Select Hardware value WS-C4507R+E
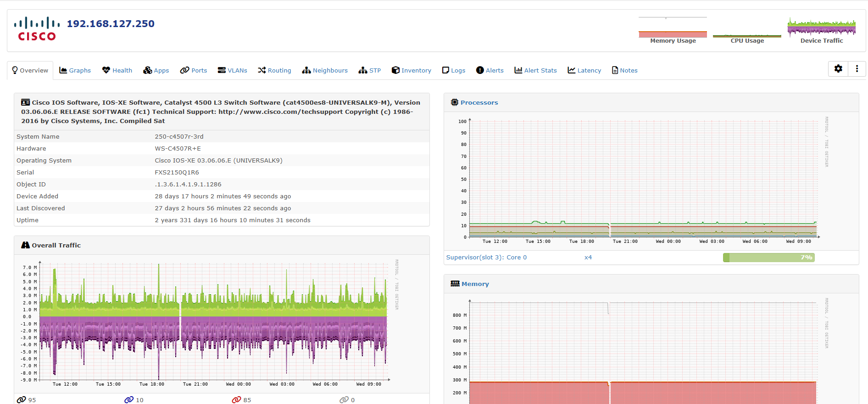 (178, 148)
